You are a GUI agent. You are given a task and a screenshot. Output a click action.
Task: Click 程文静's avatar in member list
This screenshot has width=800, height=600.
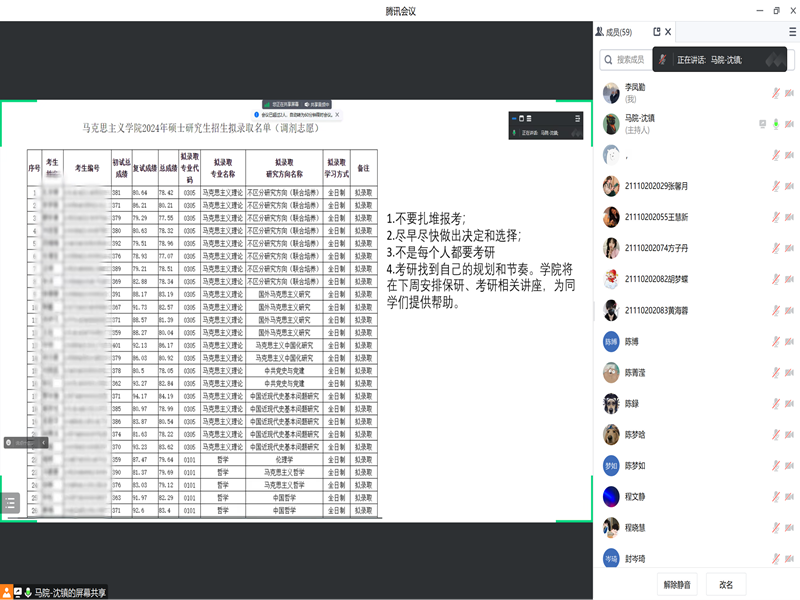click(611, 496)
